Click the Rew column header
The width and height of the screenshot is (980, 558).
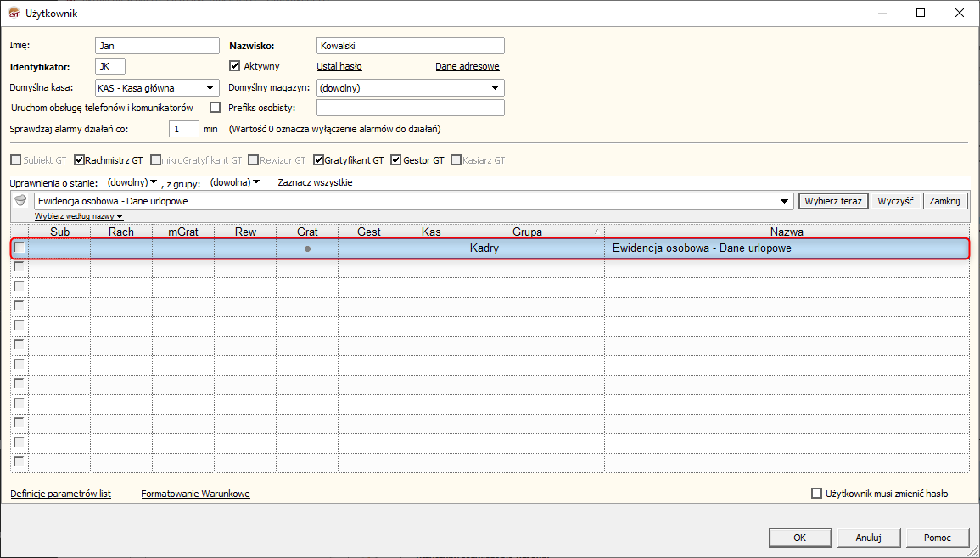tap(245, 232)
